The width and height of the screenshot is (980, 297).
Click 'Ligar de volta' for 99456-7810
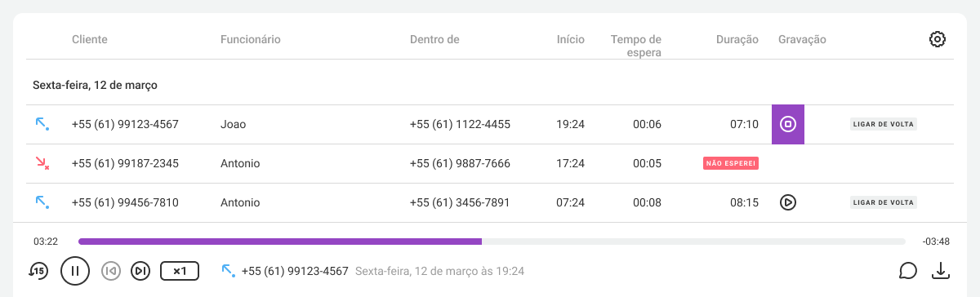pyautogui.click(x=884, y=202)
